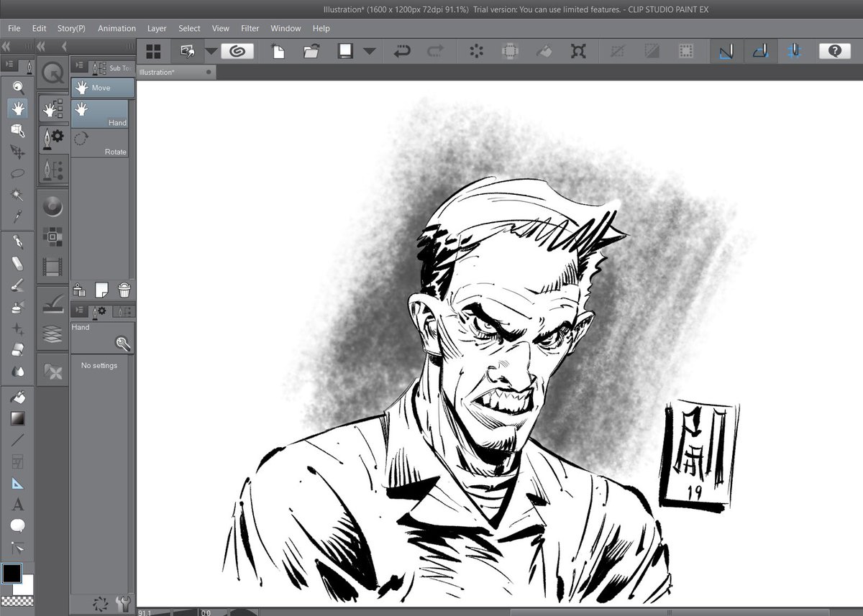Image resolution: width=863 pixels, height=616 pixels.
Task: Expand dropdown arrow before the CLIP STUDIO logo
Action: pos(211,51)
